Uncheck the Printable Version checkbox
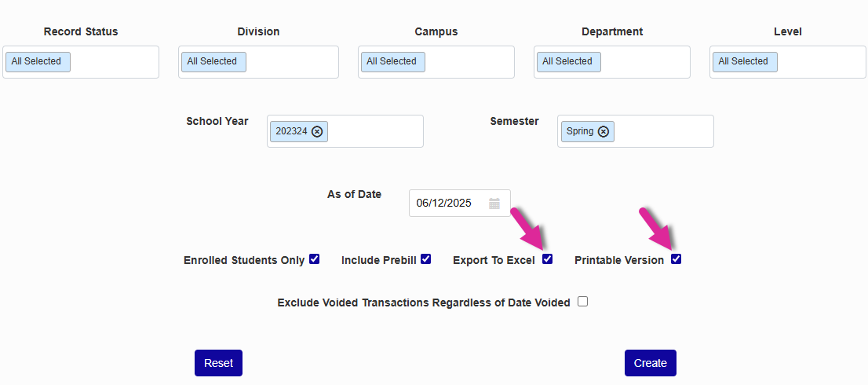This screenshot has height=385, width=868. pos(677,259)
